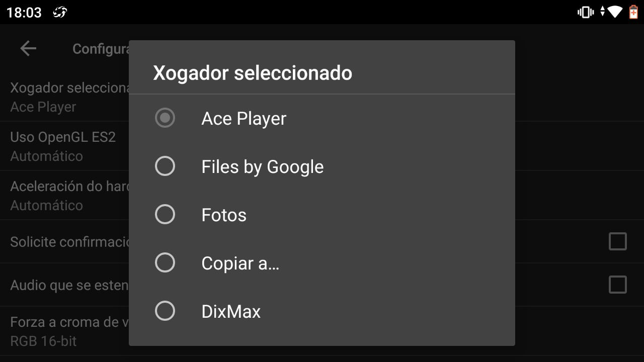The width and height of the screenshot is (644, 362).
Task: Select the Files by Google radio button
Action: 165,166
